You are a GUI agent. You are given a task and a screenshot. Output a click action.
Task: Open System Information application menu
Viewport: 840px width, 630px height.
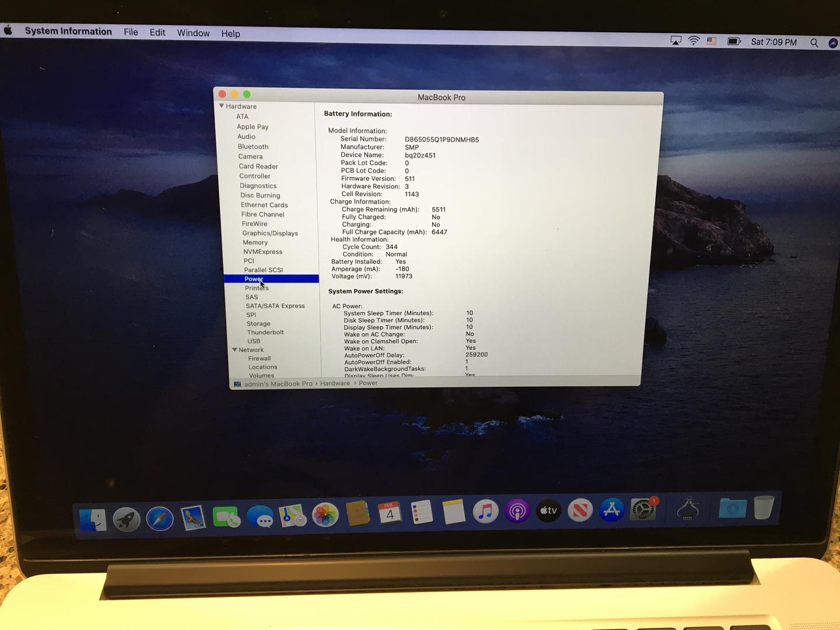pyautogui.click(x=68, y=32)
